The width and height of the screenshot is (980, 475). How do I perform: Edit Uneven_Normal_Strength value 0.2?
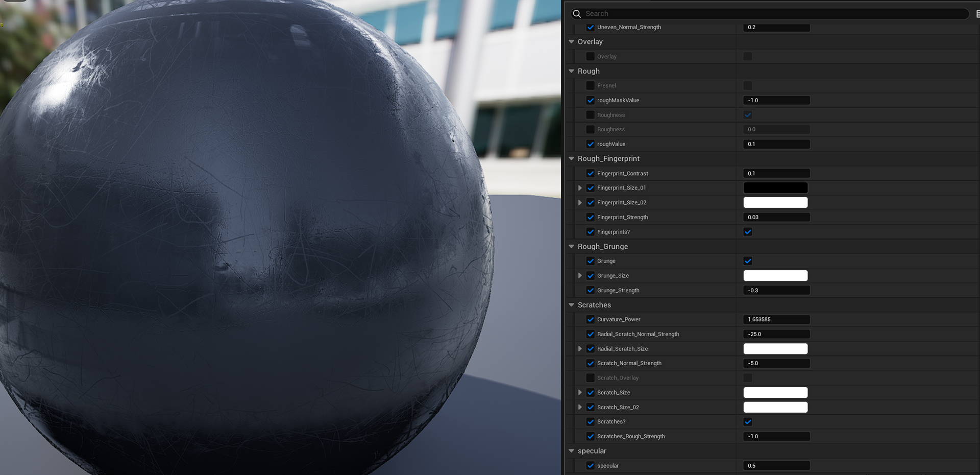[776, 27]
